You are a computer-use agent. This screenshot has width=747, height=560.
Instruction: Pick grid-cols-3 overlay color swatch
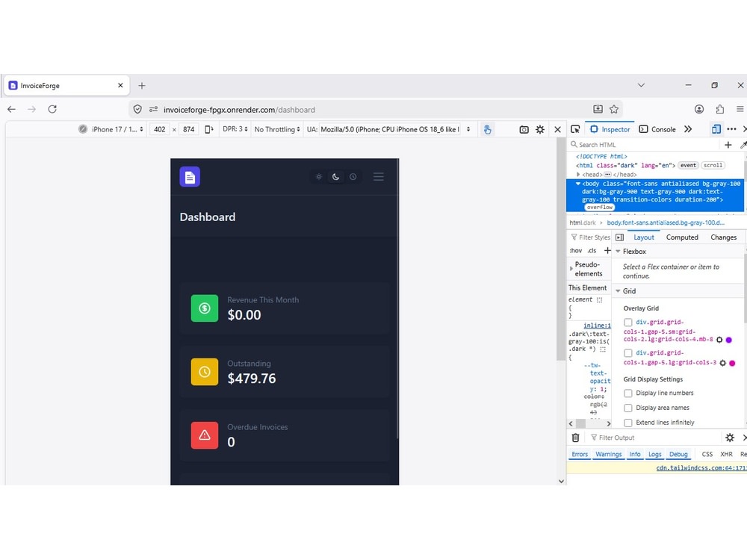click(x=732, y=363)
